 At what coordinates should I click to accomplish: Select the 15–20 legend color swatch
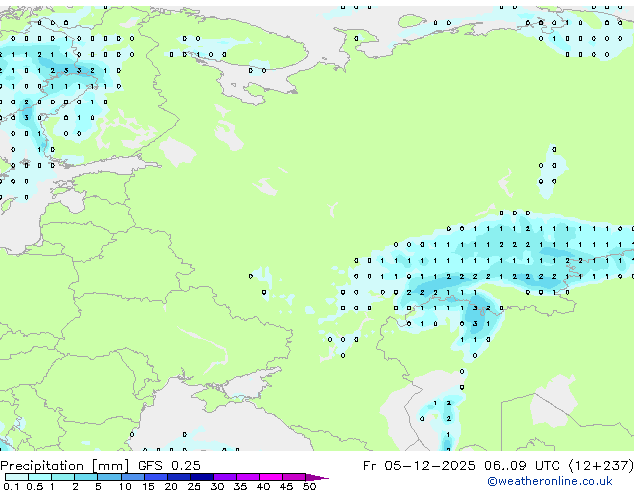click(156, 477)
